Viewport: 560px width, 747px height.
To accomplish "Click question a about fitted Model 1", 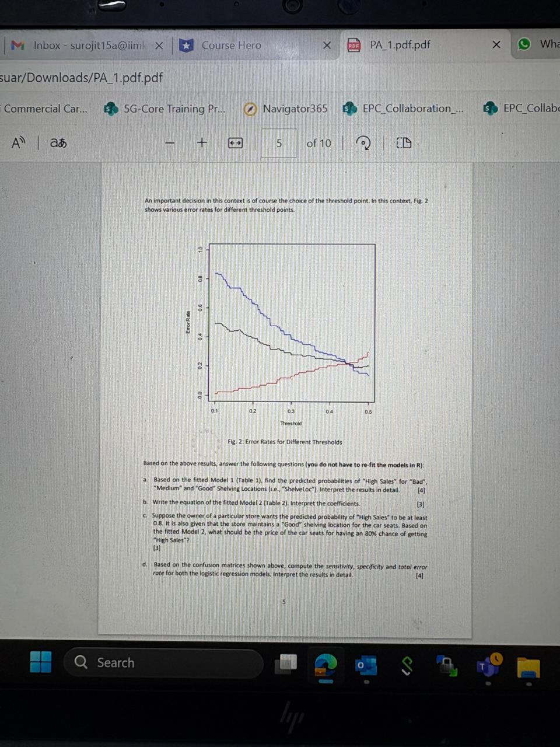I will [x=285, y=486].
